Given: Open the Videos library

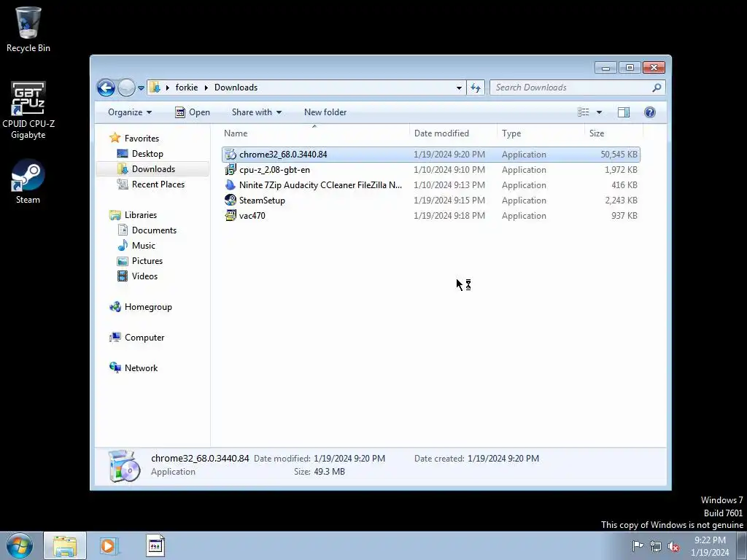Looking at the screenshot, I should point(144,276).
